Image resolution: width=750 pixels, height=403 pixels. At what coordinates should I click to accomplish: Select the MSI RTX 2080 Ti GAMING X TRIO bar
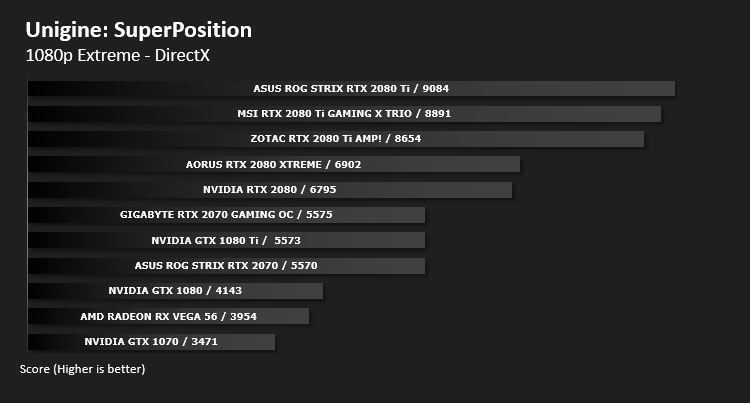coord(344,114)
